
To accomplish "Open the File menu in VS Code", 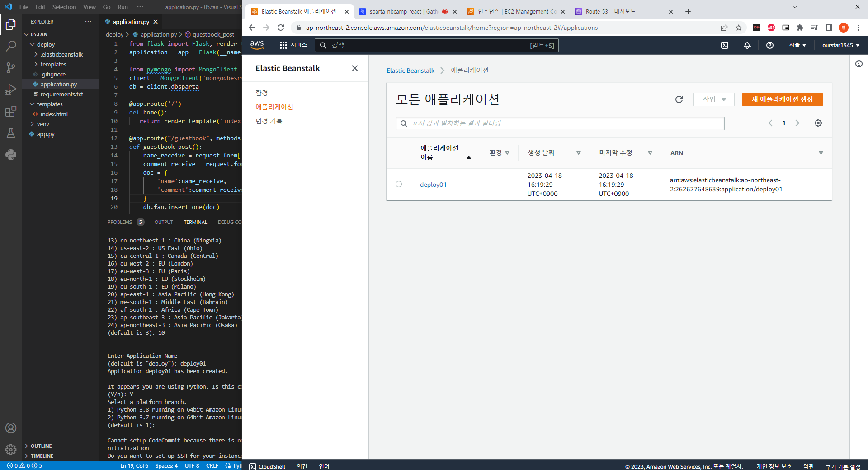I will click(24, 7).
